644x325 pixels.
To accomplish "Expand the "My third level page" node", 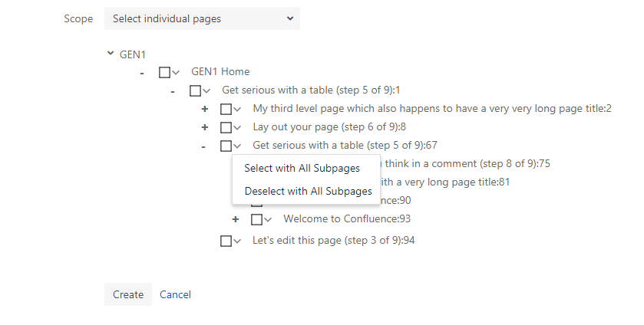I will click(x=205, y=109).
